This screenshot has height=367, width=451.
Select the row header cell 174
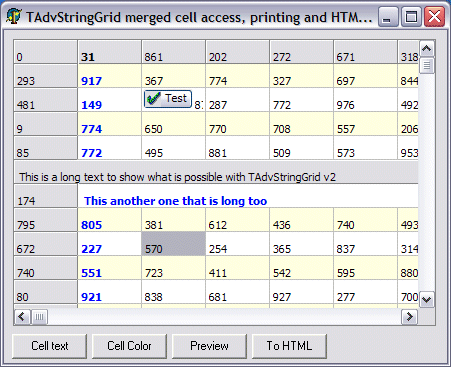pos(46,196)
